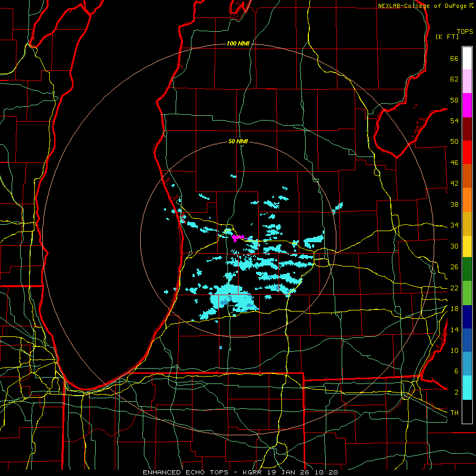Image resolution: width=476 pixels, height=476 pixels.
Task: Click legend value "62"
Action: pyautogui.click(x=454, y=79)
